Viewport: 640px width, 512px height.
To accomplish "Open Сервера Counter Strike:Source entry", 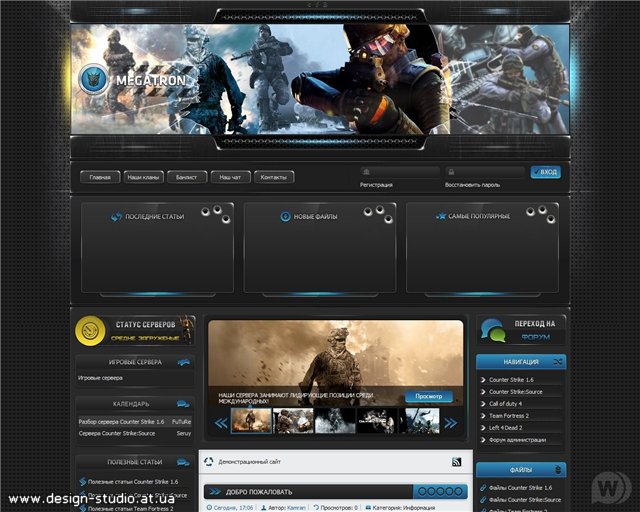I will [117, 433].
